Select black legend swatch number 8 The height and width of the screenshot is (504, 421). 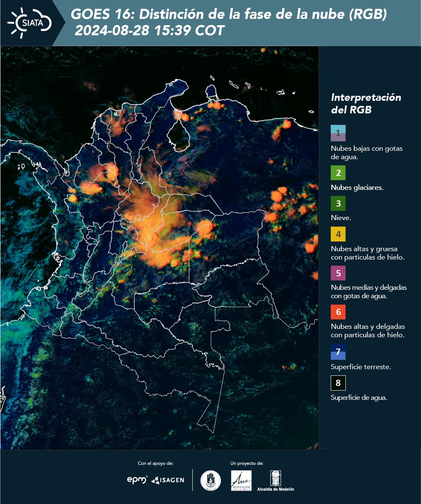pyautogui.click(x=338, y=383)
